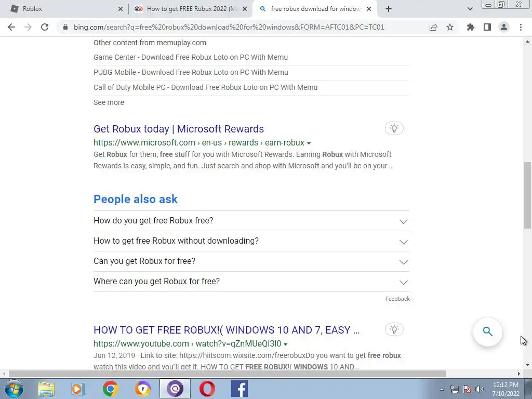
Task: Open the Windows Start menu
Action: 14,389
